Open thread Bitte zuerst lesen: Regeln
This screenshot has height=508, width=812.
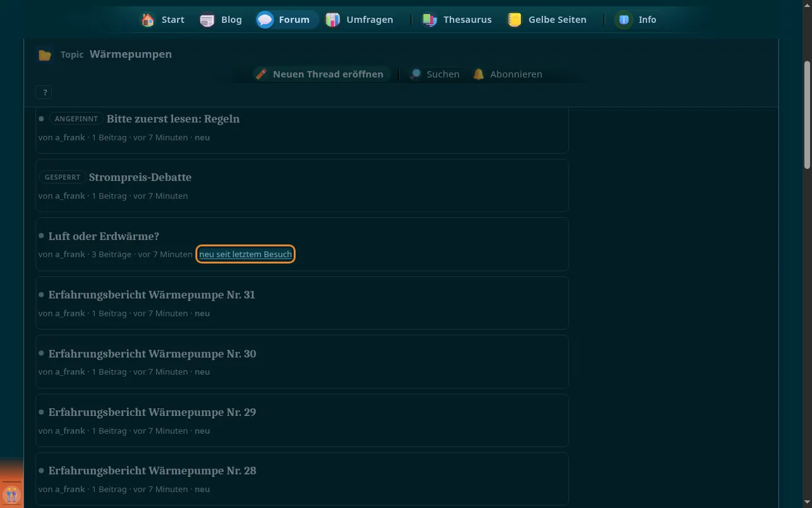(173, 119)
